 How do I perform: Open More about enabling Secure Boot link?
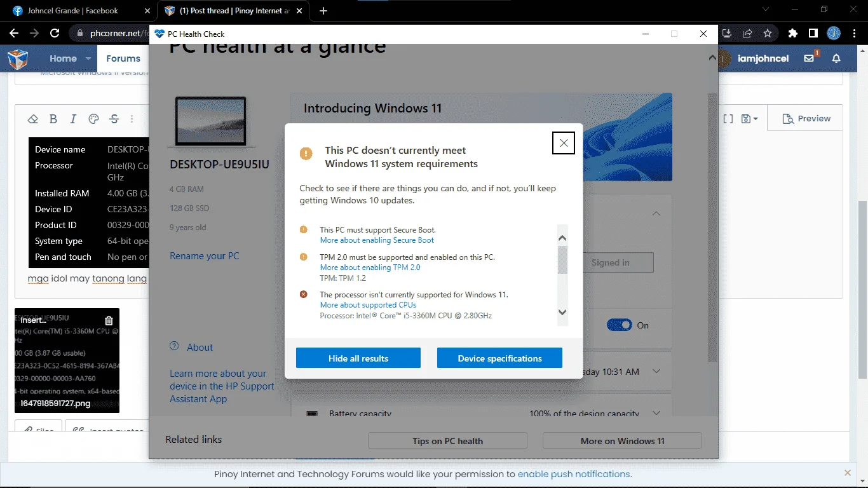point(377,240)
